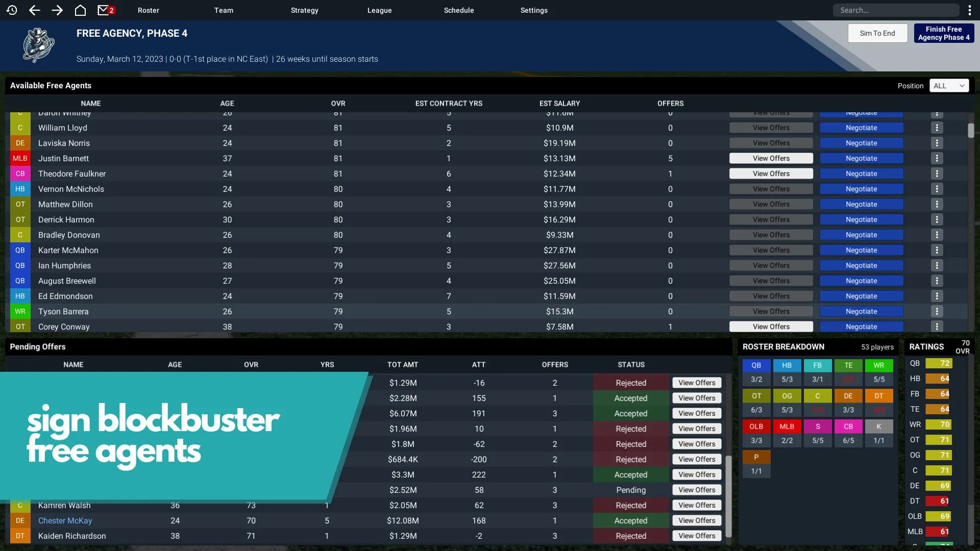
Task: Open the three-dot menu beside search
Action: (969, 10)
